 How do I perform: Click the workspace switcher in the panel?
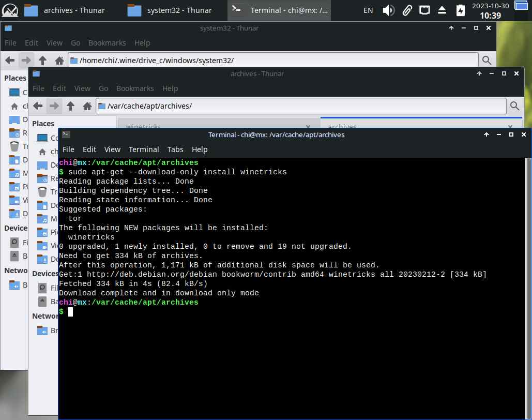coord(521,6)
